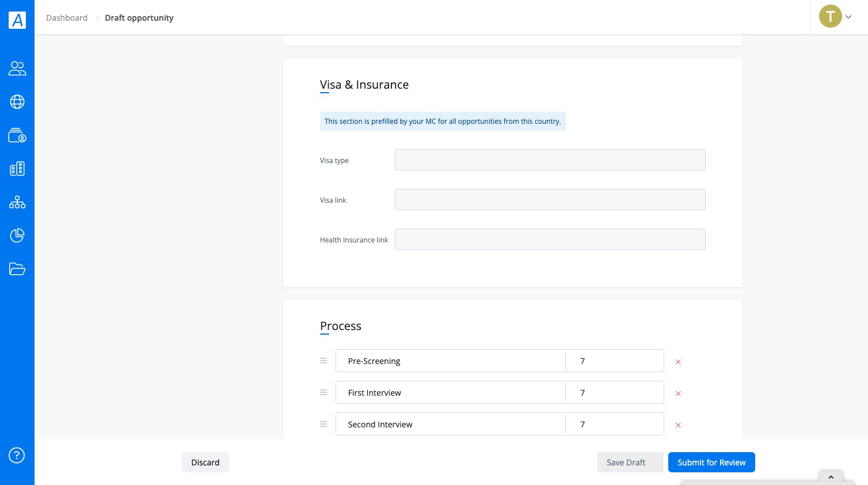The image size is (868, 485).
Task: Remove the First Interview process step
Action: 678,393
